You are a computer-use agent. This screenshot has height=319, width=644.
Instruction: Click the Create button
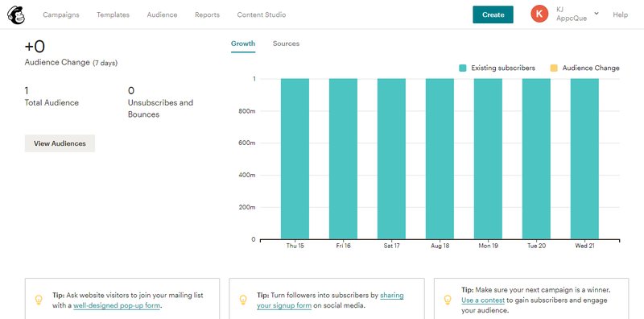493,14
